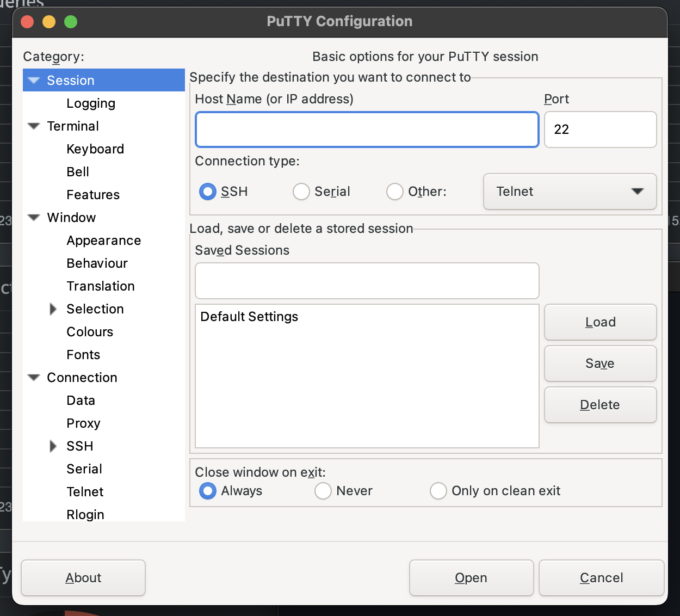680x616 pixels.
Task: Go to the Colours settings panel
Action: 90,332
